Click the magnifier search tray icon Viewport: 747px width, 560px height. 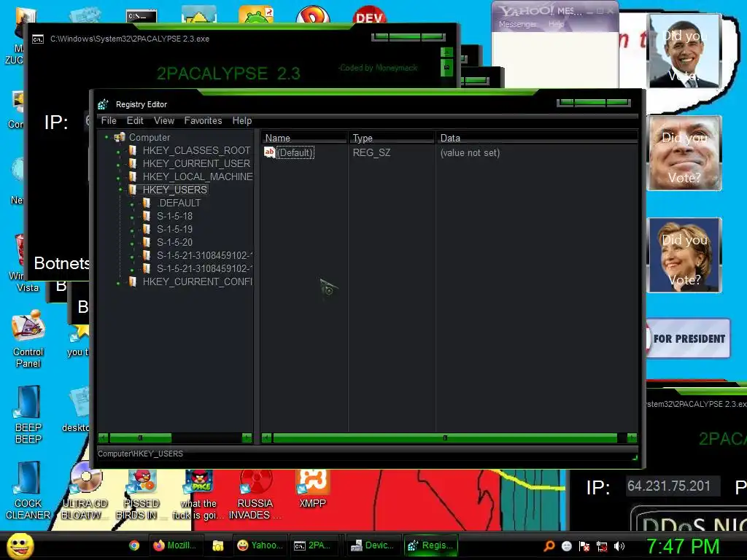tap(549, 546)
